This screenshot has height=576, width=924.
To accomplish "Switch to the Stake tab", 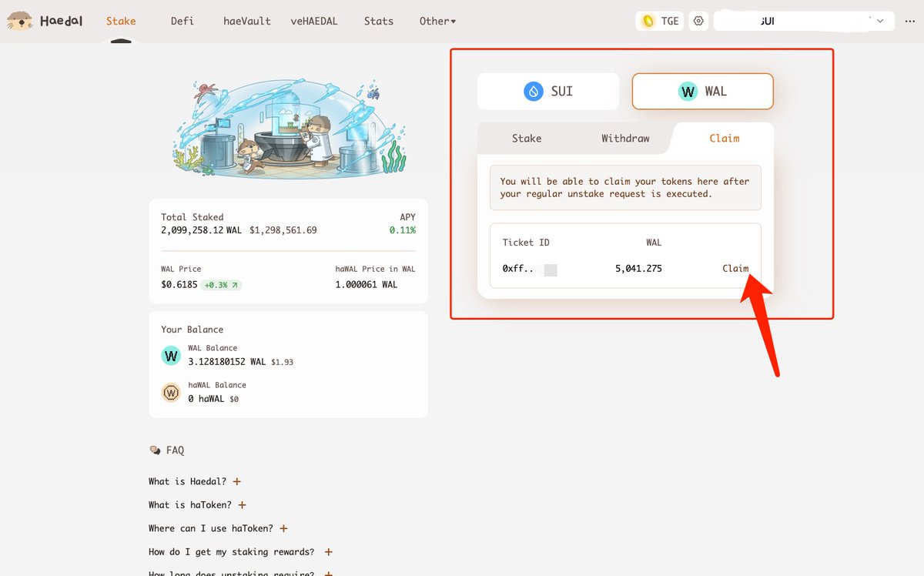I will pyautogui.click(x=527, y=139).
